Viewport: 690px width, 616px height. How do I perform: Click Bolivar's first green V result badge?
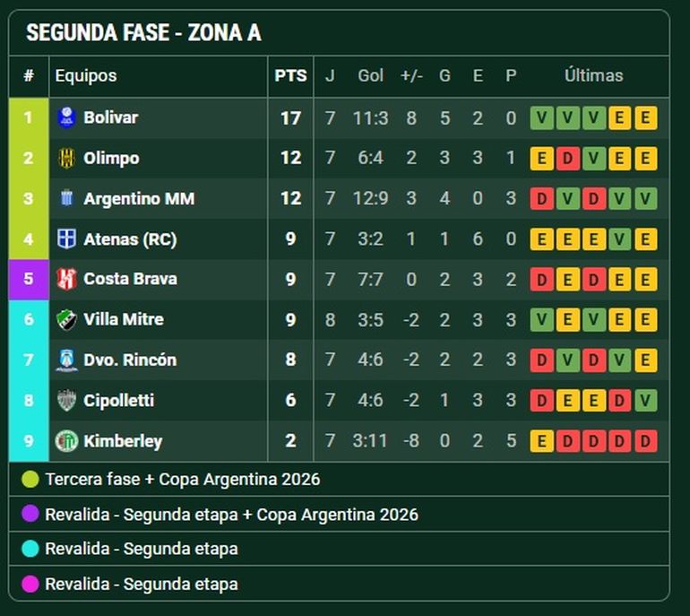(541, 117)
